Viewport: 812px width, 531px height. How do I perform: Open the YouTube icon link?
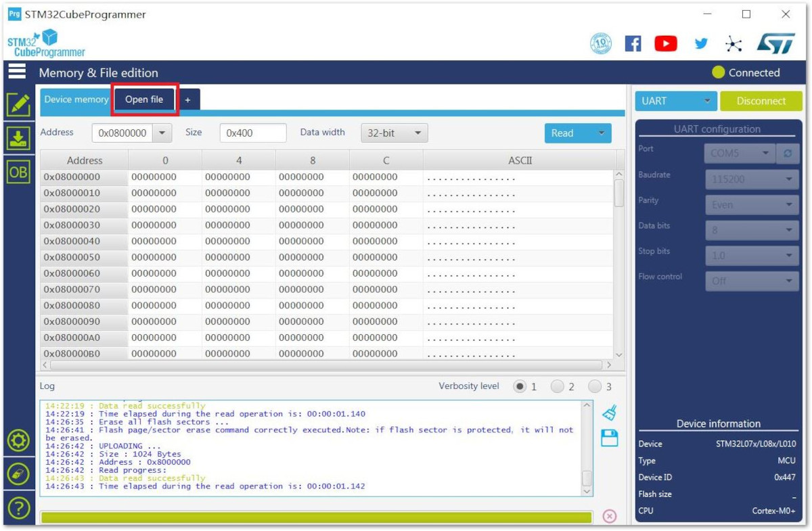click(x=666, y=44)
